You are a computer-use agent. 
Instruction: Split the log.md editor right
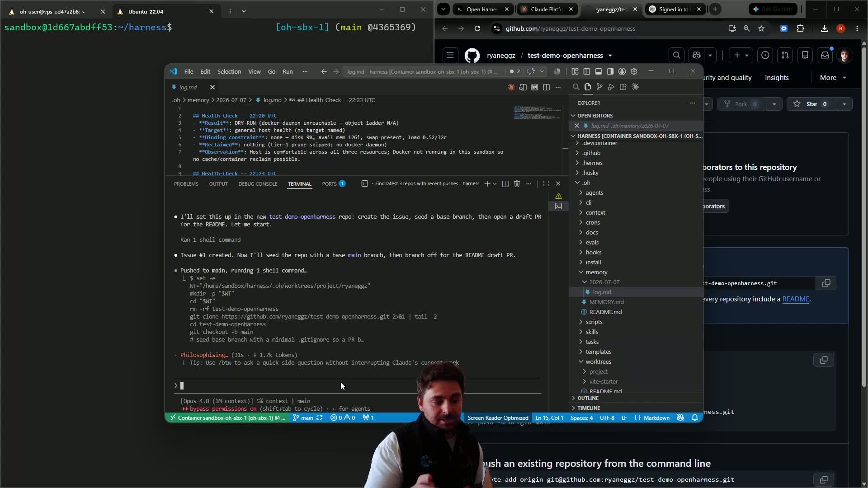click(546, 87)
